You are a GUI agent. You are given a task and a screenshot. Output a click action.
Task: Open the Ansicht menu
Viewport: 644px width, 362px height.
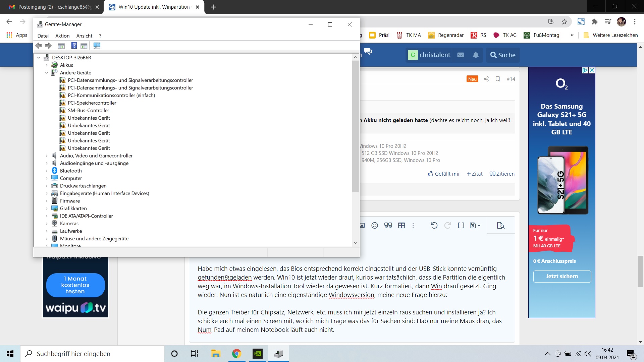[84, 36]
